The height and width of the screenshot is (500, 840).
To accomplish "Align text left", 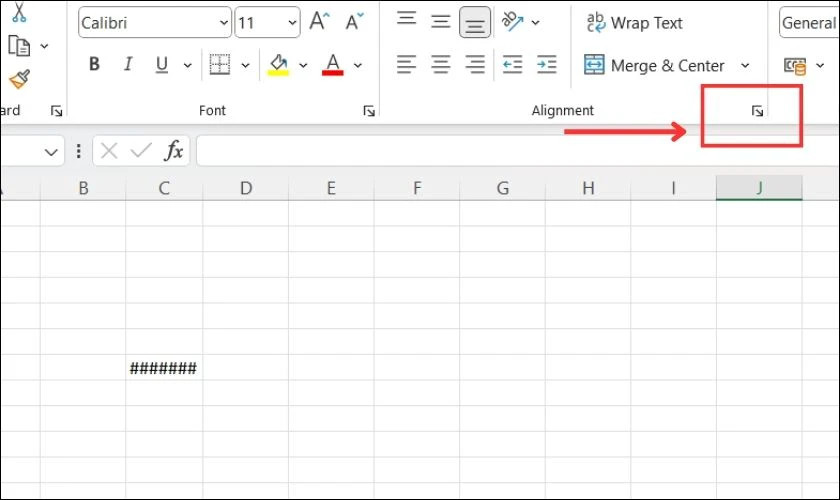I will pos(406,65).
